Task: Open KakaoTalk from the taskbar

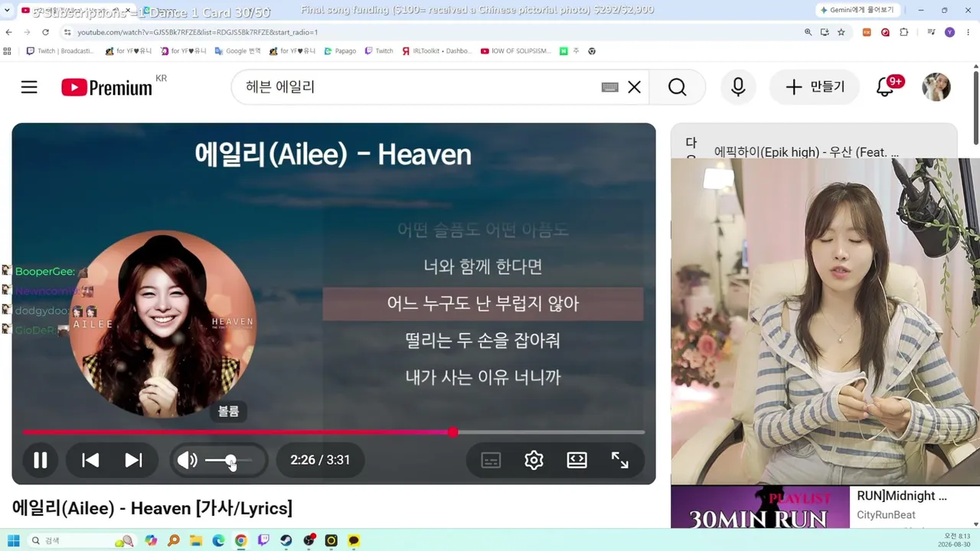Action: click(354, 540)
